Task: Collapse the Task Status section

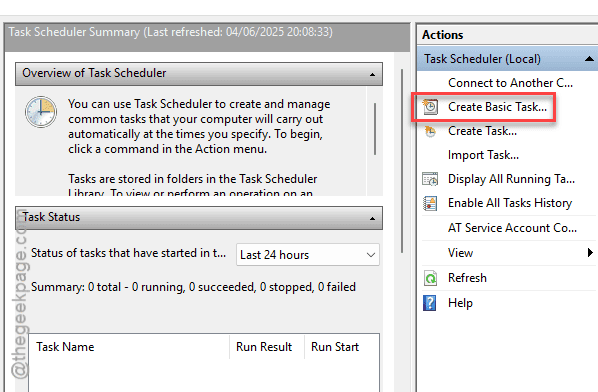Action: pyautogui.click(x=372, y=218)
